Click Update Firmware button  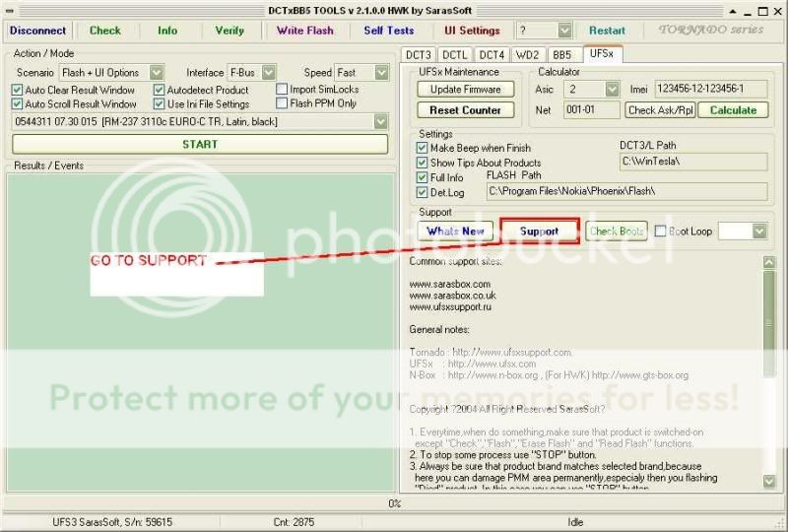[465, 90]
